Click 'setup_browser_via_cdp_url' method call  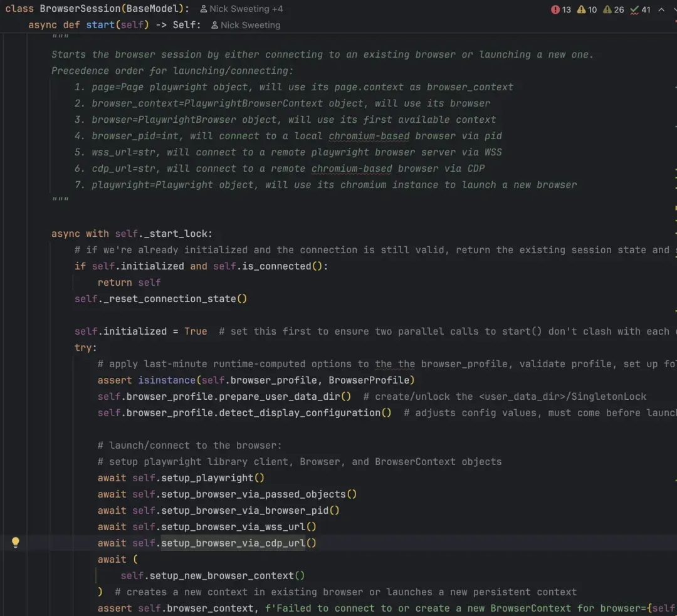tap(233, 543)
